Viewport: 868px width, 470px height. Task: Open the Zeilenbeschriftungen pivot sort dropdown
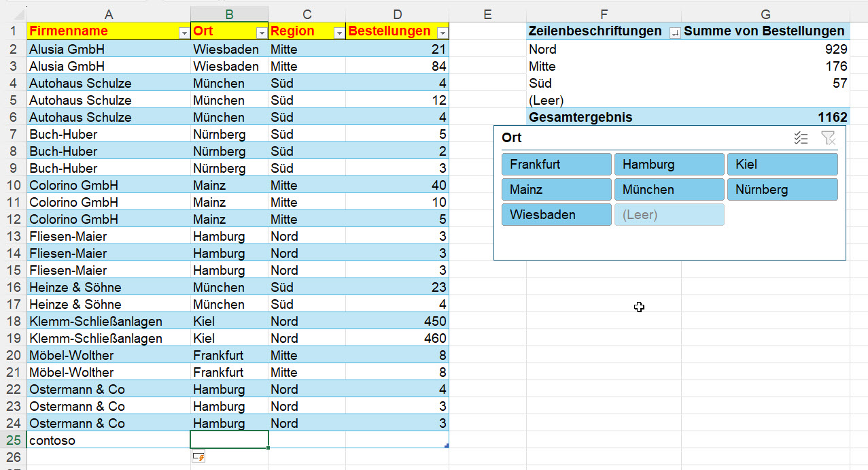coord(674,33)
